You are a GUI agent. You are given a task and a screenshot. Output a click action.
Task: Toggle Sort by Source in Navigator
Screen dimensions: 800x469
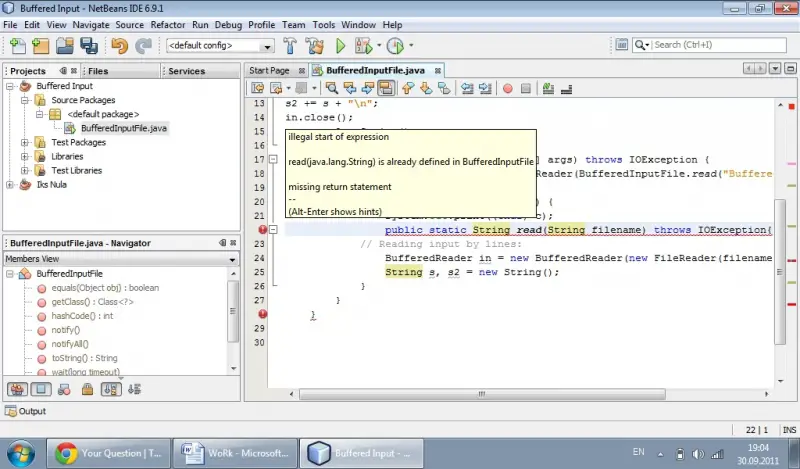135,390
